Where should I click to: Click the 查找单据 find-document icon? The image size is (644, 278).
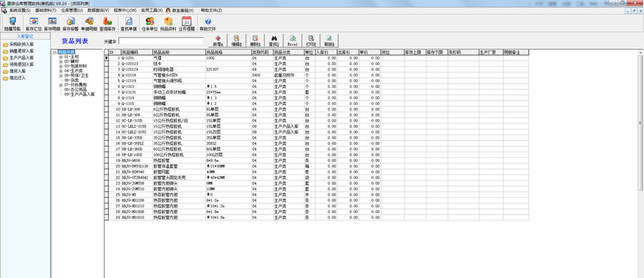129,24
